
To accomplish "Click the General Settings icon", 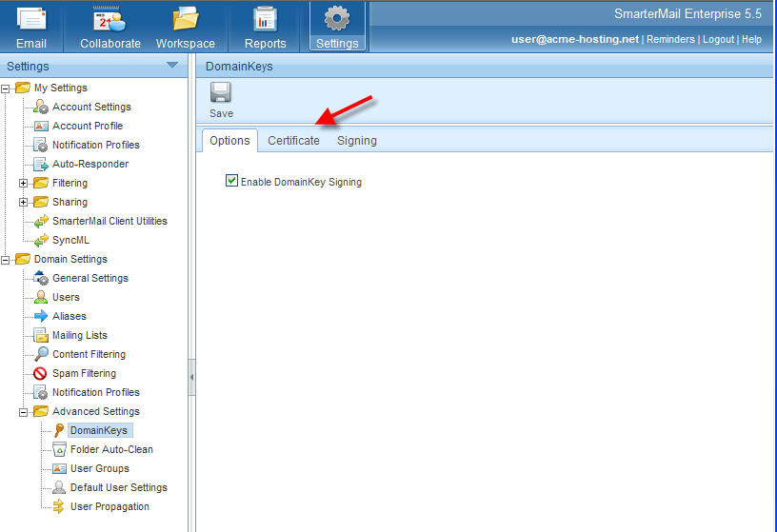I will (x=41, y=278).
